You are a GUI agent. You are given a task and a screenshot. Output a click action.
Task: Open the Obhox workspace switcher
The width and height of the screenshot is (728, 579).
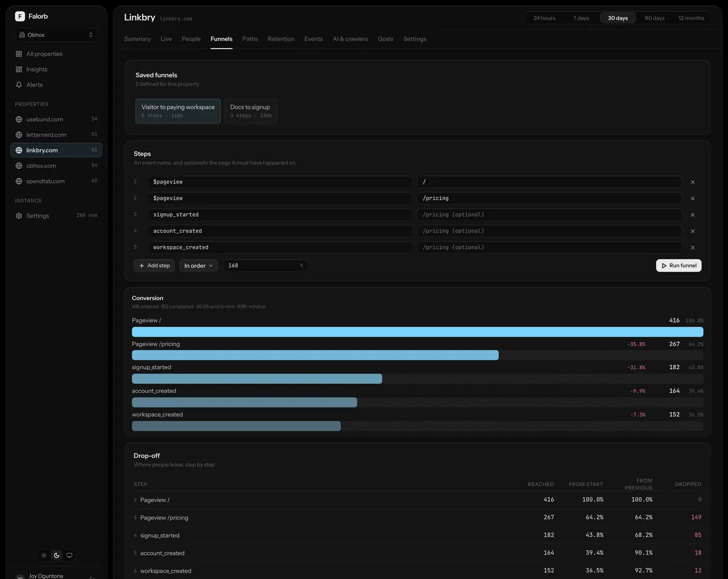coord(56,35)
